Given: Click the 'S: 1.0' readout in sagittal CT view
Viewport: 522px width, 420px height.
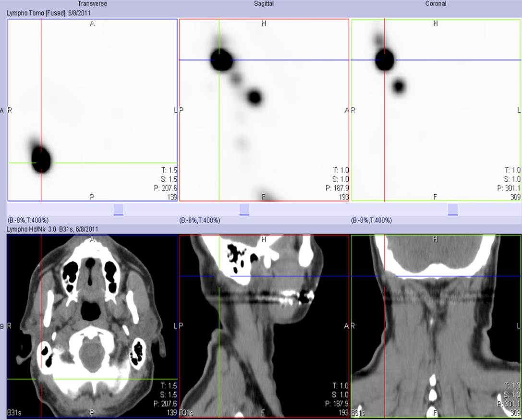Looking at the screenshot, I should point(340,395).
